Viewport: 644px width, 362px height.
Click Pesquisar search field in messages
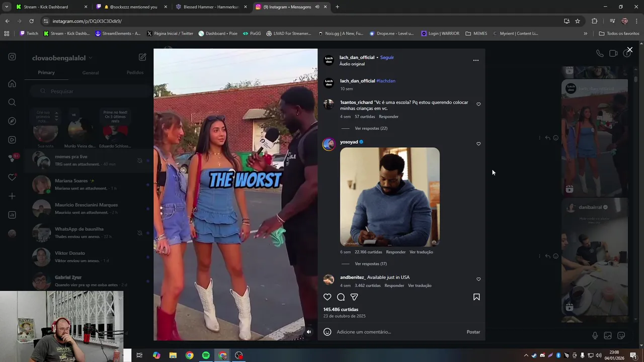pyautogui.click(x=91, y=91)
